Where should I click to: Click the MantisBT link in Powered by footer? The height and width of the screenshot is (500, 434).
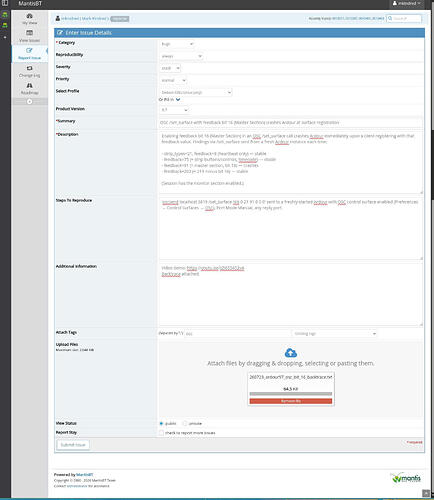click(x=85, y=474)
